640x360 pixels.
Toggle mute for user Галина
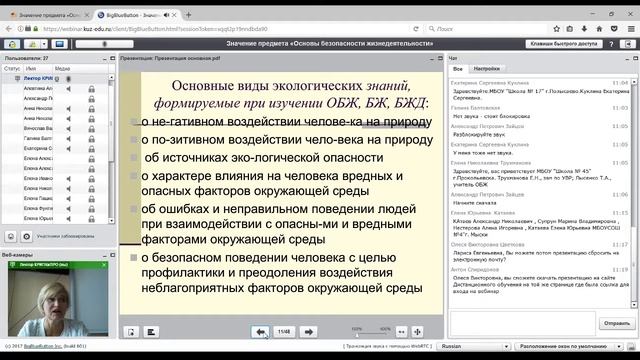click(69, 139)
